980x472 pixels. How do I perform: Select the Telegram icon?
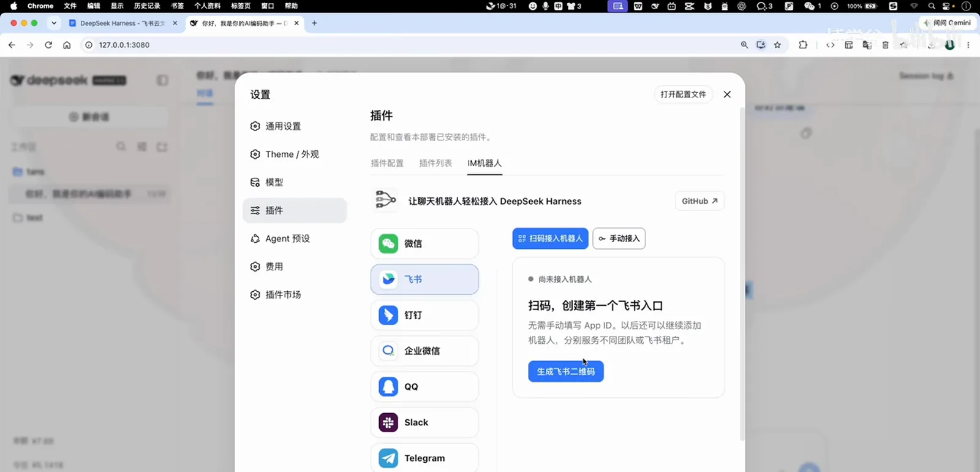[388, 458]
